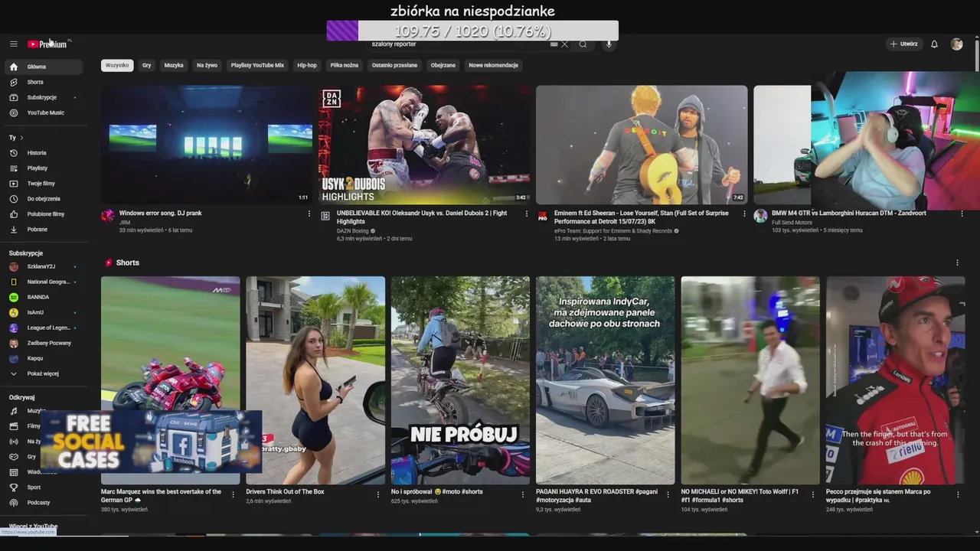Open Do obejrzenia watch later list
Viewport: 980px width, 551px height.
(x=44, y=199)
